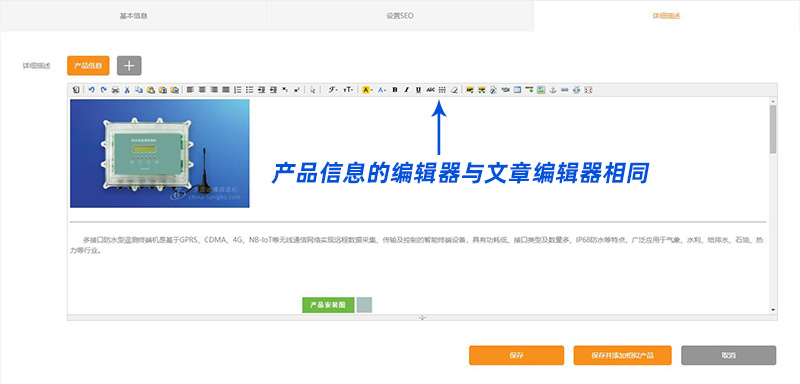
Task: Undo the last edit
Action: 91,90
